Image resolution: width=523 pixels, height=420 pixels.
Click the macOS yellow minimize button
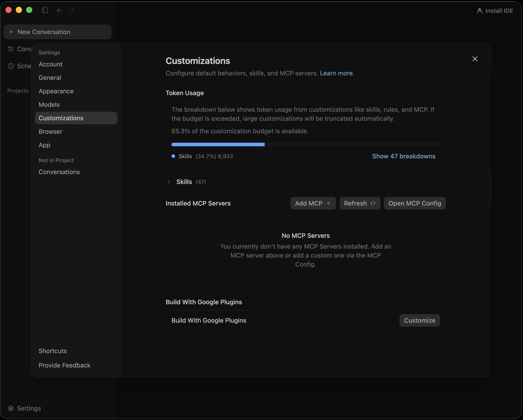[x=19, y=10]
